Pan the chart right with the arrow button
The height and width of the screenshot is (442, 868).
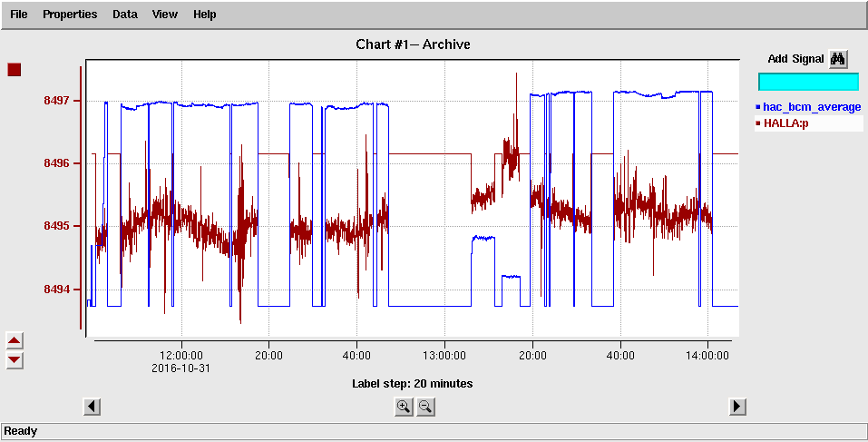[736, 407]
